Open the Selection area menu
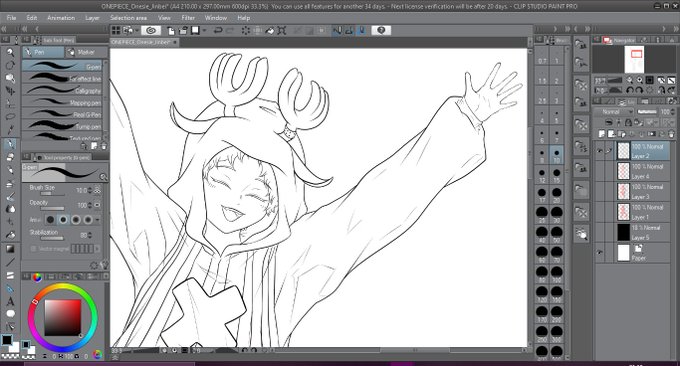 click(x=128, y=18)
